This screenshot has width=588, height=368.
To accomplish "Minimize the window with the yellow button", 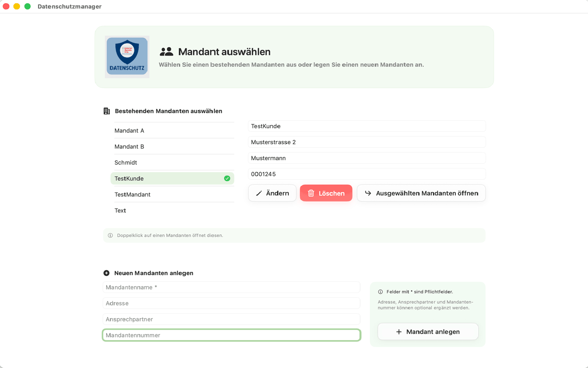I will 17,6.
